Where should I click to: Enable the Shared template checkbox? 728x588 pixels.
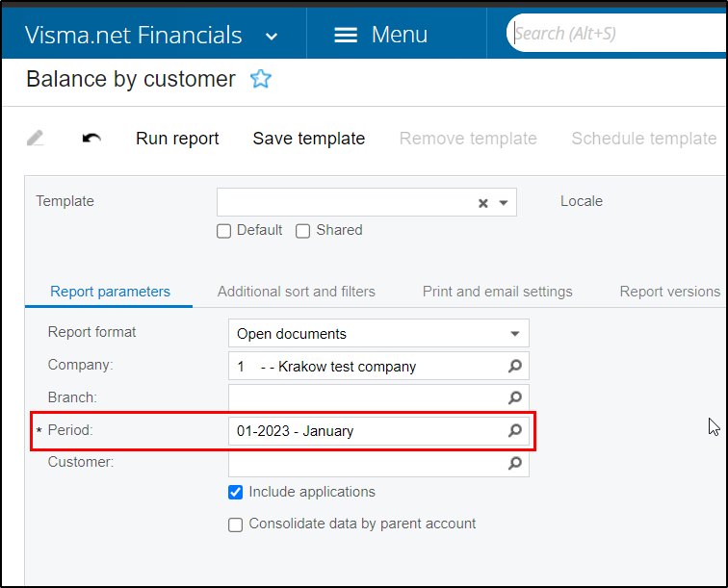[302, 231]
